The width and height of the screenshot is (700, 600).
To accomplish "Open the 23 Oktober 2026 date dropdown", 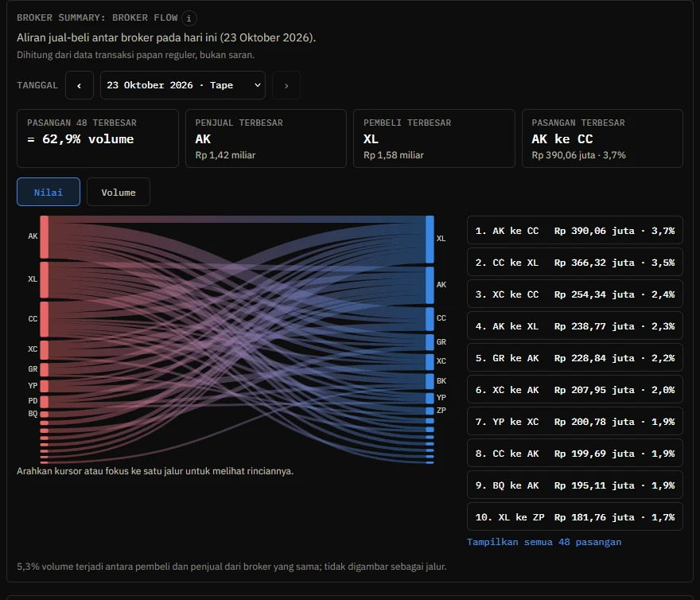I will (183, 85).
